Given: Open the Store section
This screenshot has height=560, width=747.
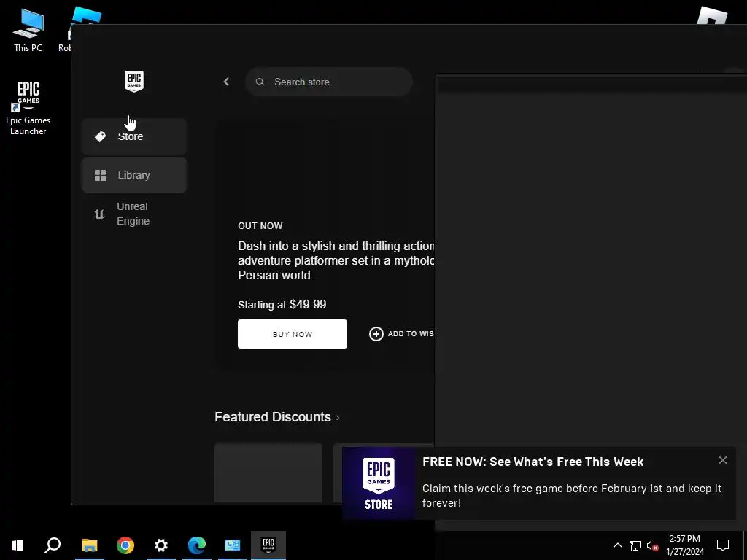Looking at the screenshot, I should tap(134, 136).
